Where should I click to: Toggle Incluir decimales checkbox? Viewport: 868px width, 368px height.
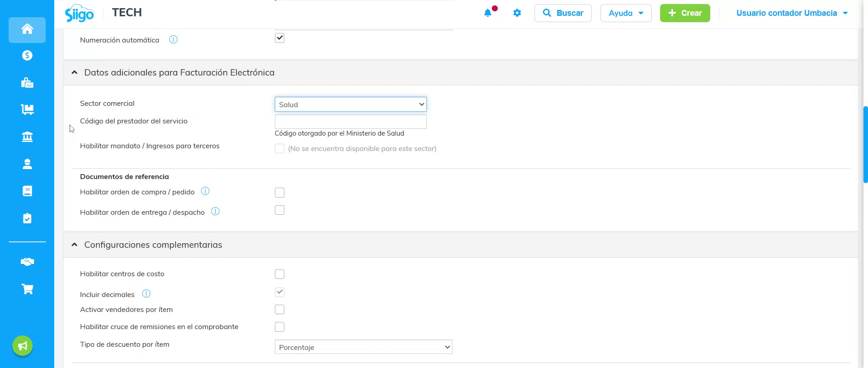(279, 292)
